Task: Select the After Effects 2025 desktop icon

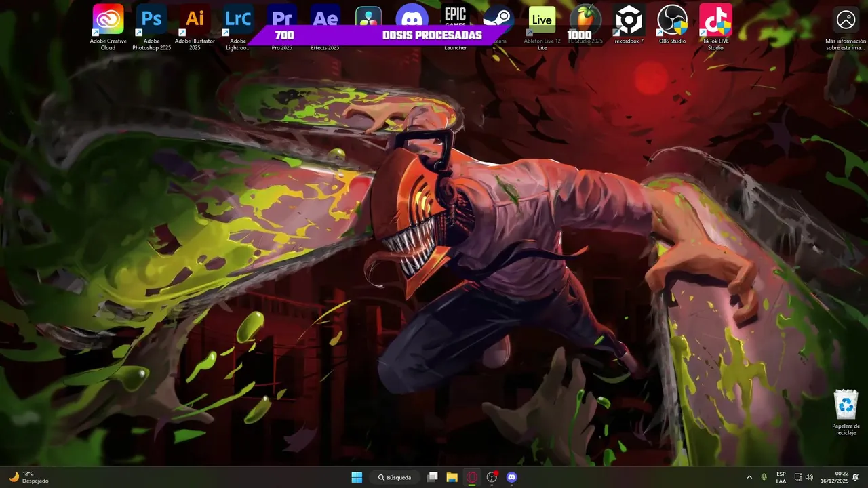Action: (x=325, y=26)
